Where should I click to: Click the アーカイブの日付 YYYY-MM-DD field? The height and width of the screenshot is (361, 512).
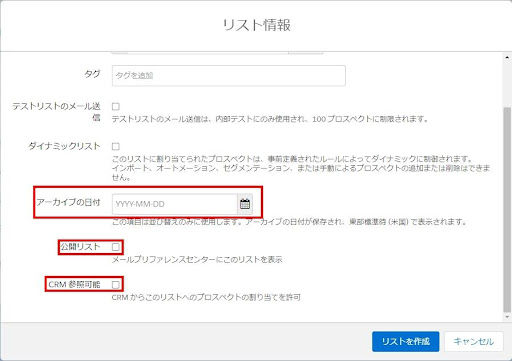point(175,204)
